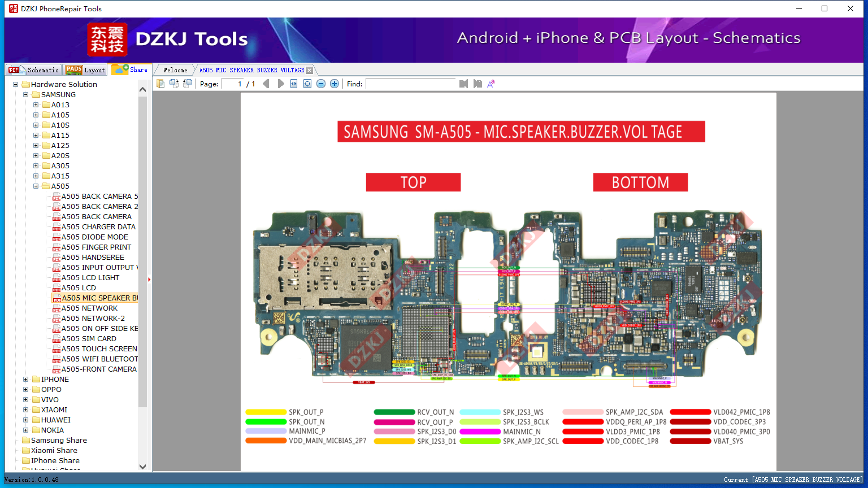Expand the IPHONE folder
The width and height of the screenshot is (868, 488).
tap(26, 380)
